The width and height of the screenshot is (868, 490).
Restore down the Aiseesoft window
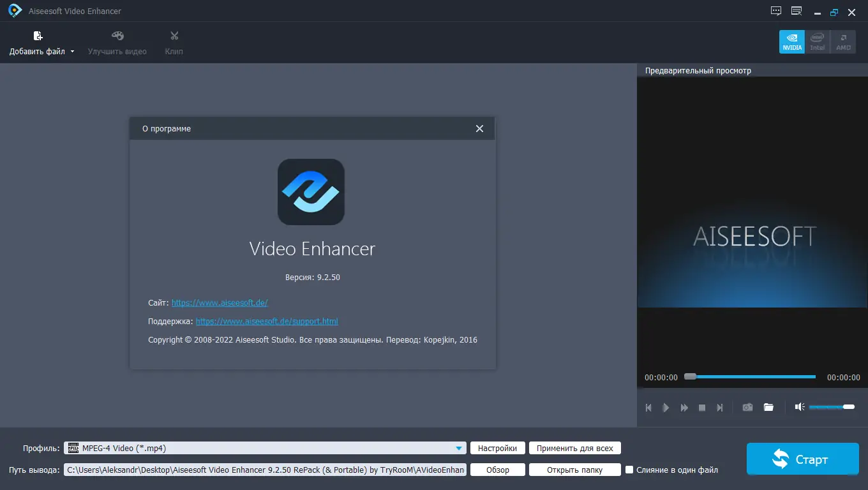tap(834, 11)
